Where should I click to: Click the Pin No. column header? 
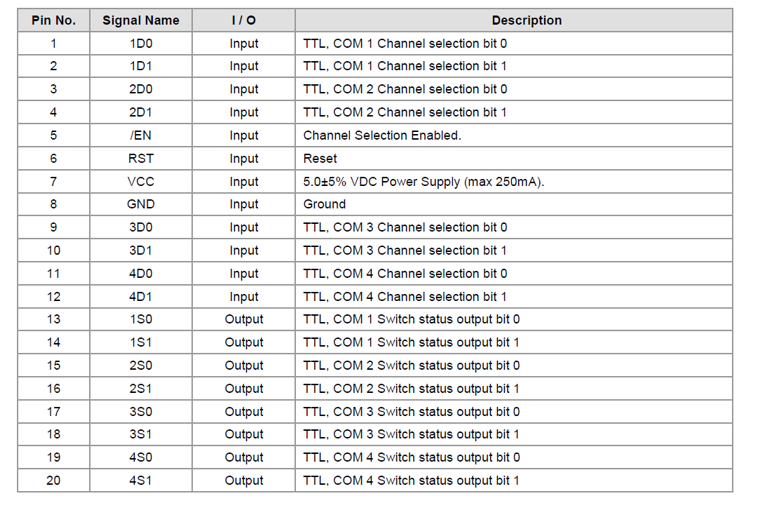coord(53,20)
